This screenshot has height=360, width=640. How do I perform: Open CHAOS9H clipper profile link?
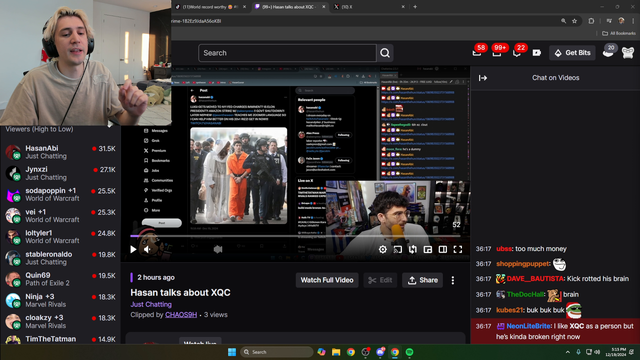click(181, 315)
